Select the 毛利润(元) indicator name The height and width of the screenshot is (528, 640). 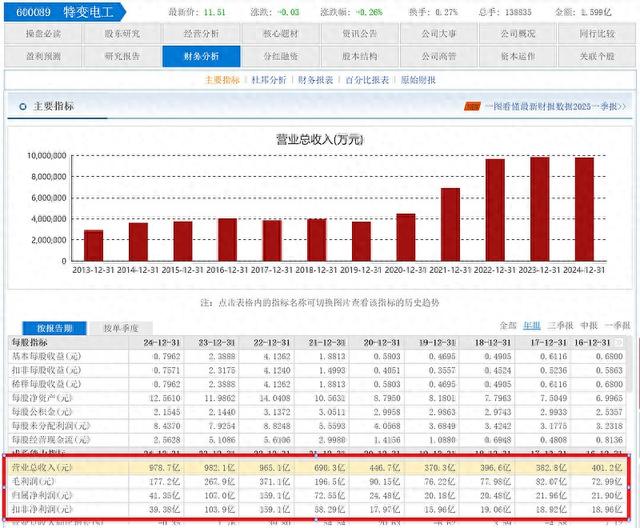coord(33,481)
